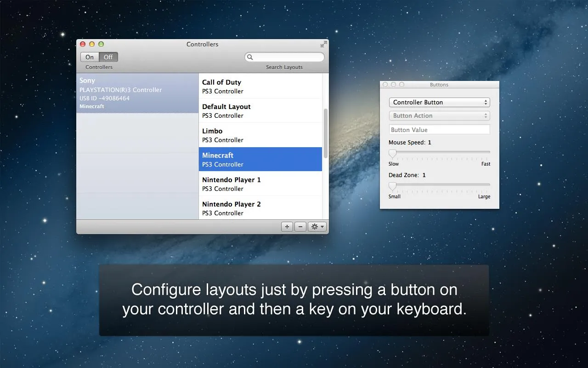The height and width of the screenshot is (368, 588).
Task: Open the Controller Button dropdown
Action: pyautogui.click(x=439, y=102)
